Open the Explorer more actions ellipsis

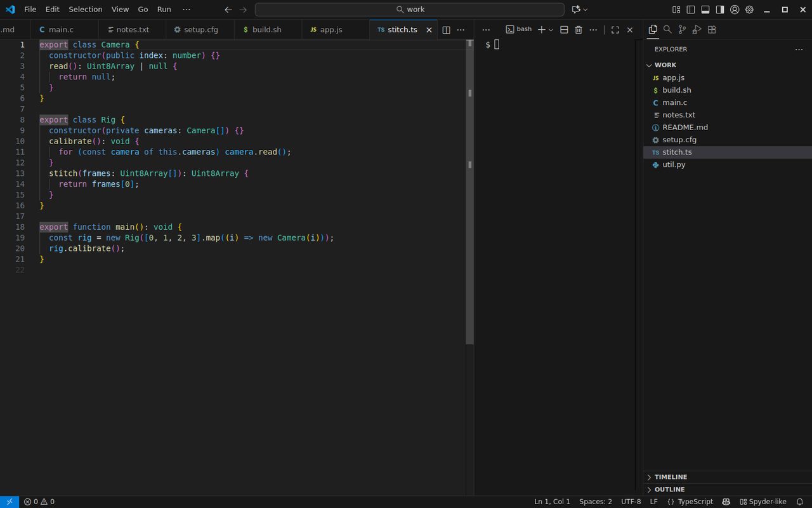(799, 49)
